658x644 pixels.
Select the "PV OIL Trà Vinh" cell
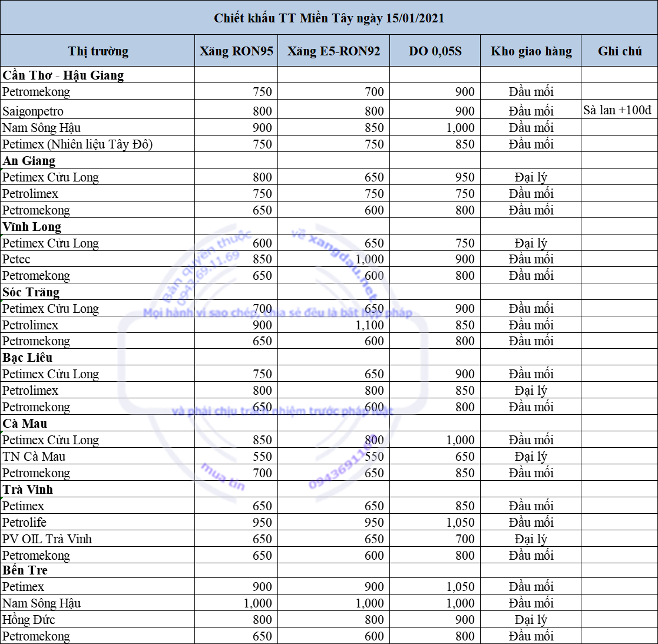(x=98, y=538)
